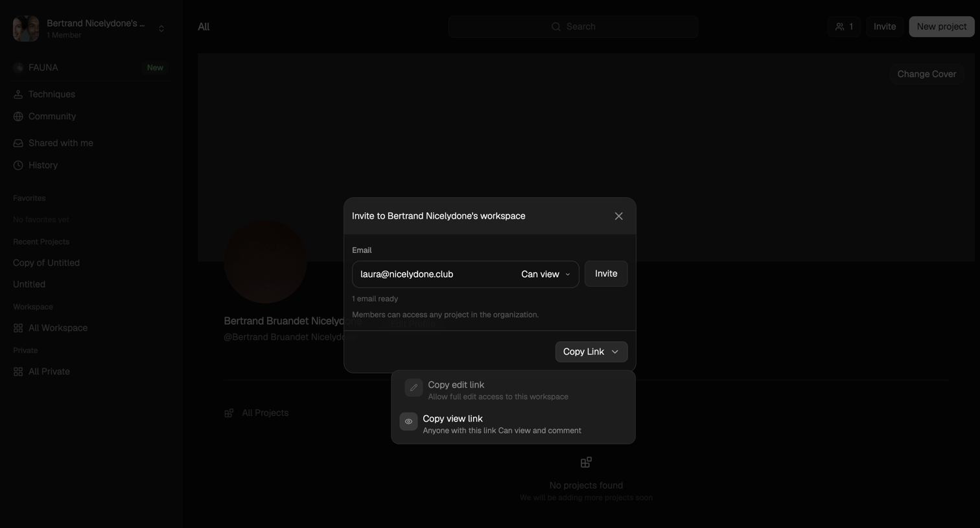Click the Bertrand Bruandet Nicelydone profile name

pos(292,321)
